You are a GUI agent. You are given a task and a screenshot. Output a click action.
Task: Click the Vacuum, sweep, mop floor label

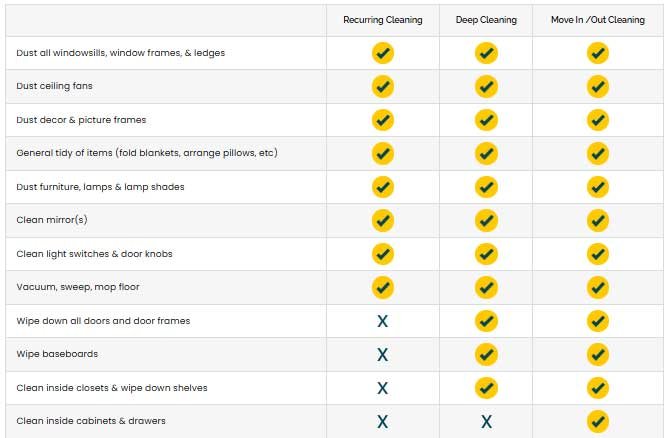pyautogui.click(x=78, y=287)
